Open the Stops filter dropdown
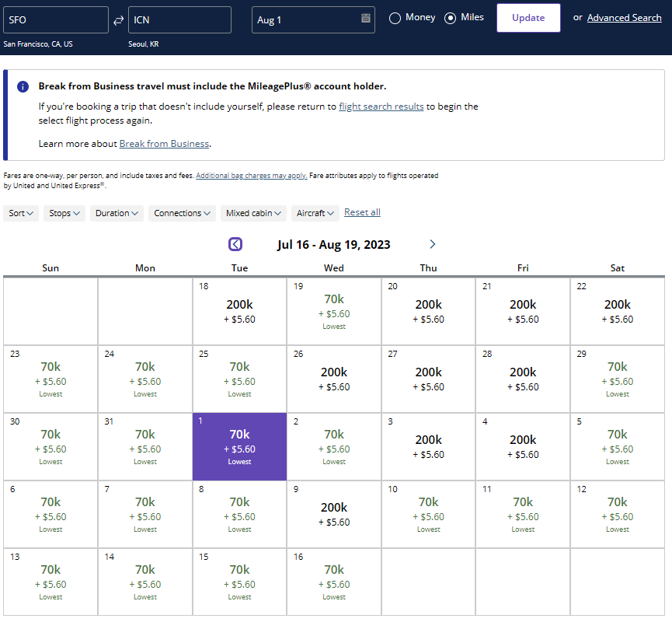Screen dimensions: 672x622 point(65,213)
